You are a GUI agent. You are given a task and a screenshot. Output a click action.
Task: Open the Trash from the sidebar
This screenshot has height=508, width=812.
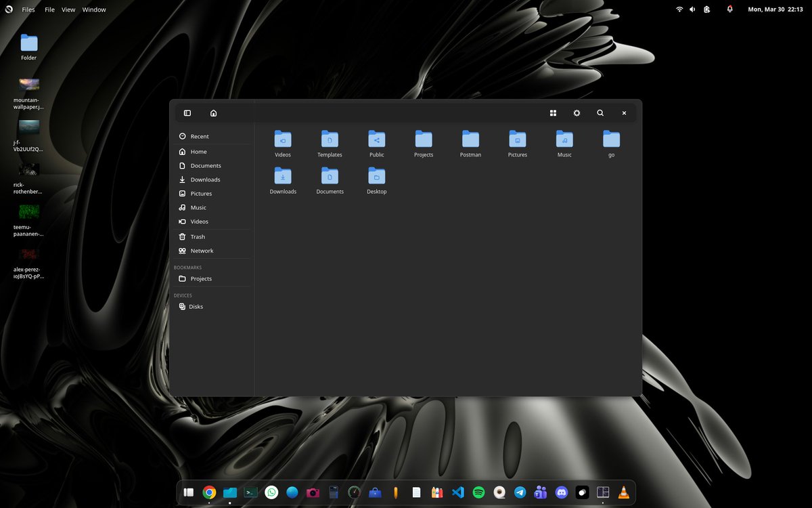pos(198,236)
